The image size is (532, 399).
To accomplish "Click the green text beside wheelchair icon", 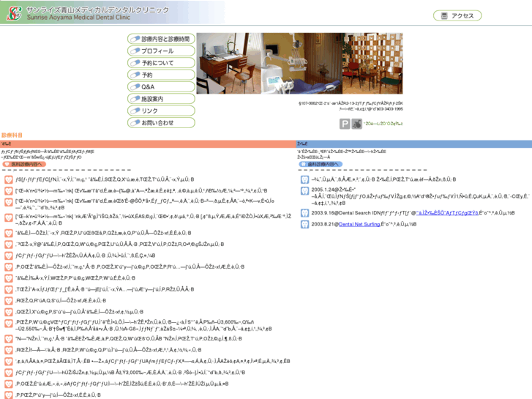I will click(383, 124).
